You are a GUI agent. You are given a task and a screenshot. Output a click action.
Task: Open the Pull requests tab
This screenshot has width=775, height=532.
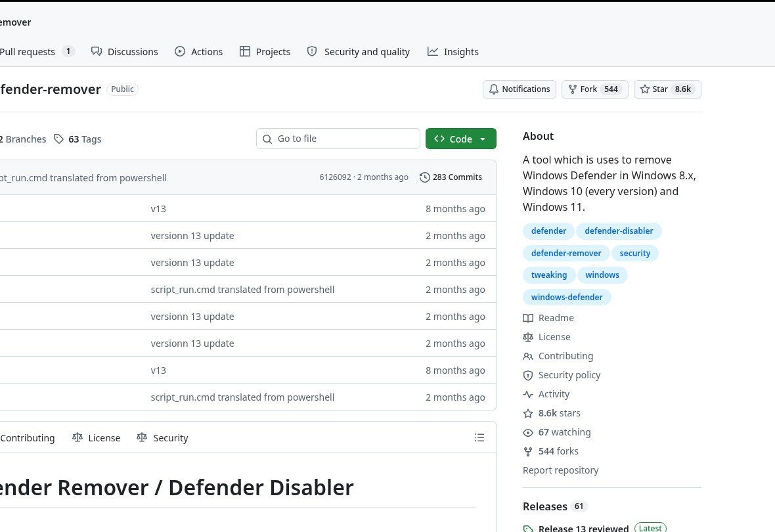(x=37, y=51)
